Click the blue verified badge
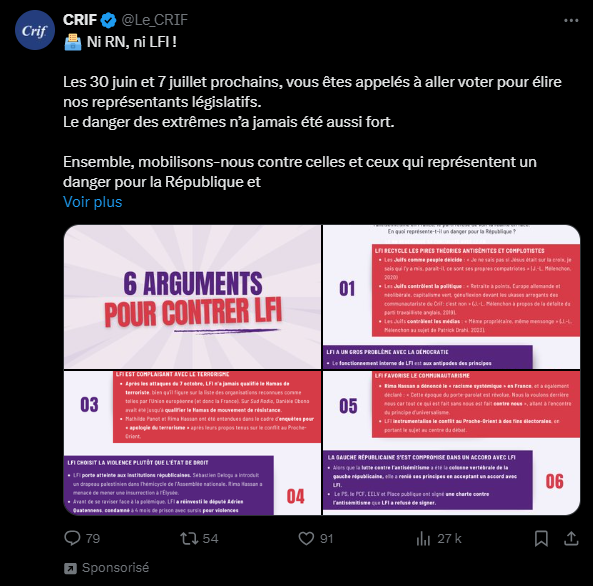 coord(109,20)
